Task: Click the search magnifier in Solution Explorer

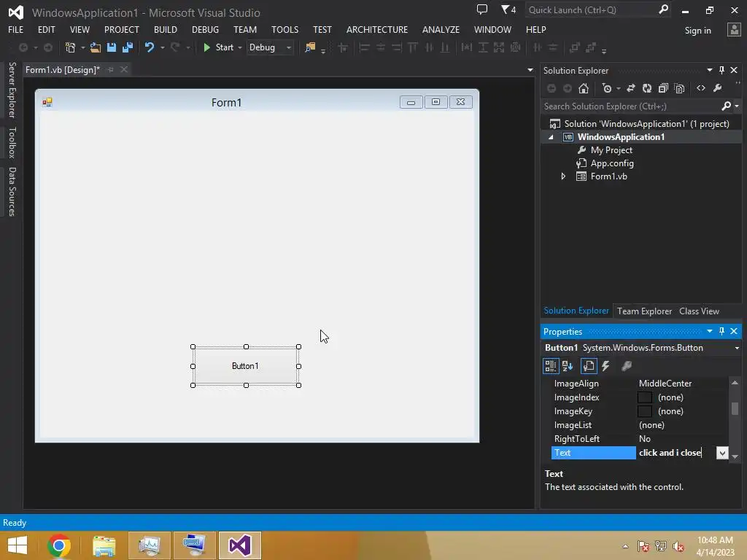Action: (726, 106)
